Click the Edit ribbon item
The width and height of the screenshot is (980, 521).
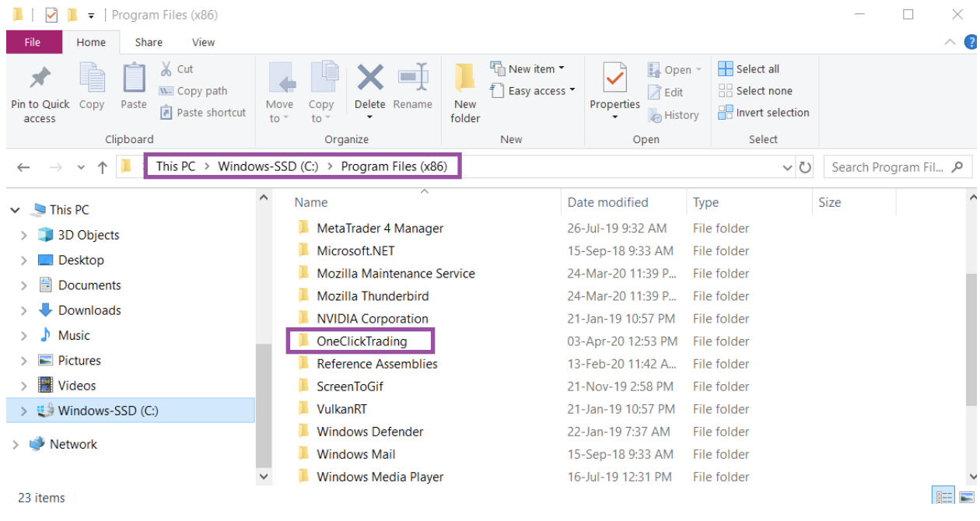[x=666, y=92]
